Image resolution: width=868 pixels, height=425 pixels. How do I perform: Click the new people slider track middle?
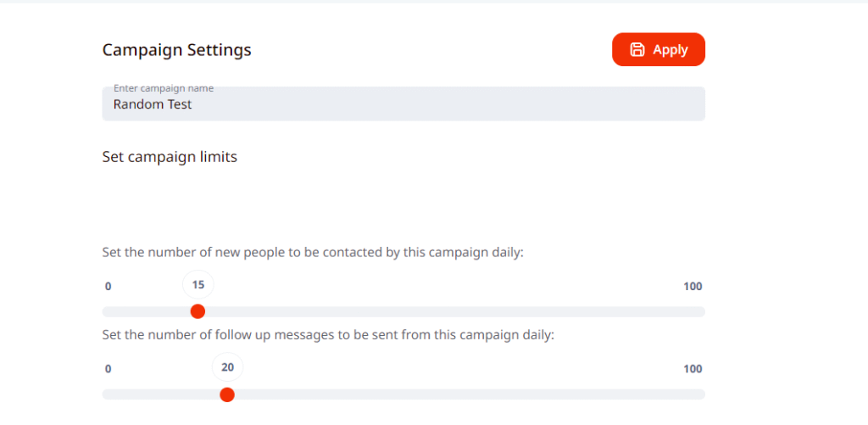coord(403,311)
